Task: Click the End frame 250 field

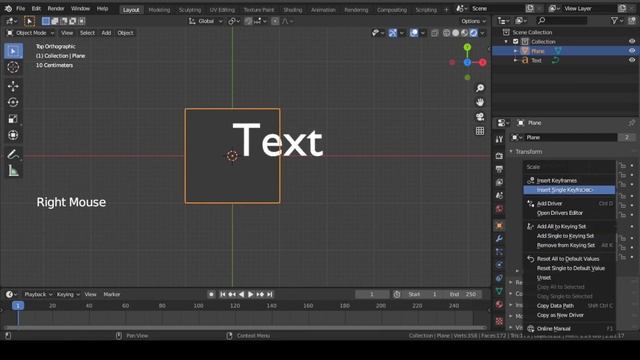Action: pos(462,294)
